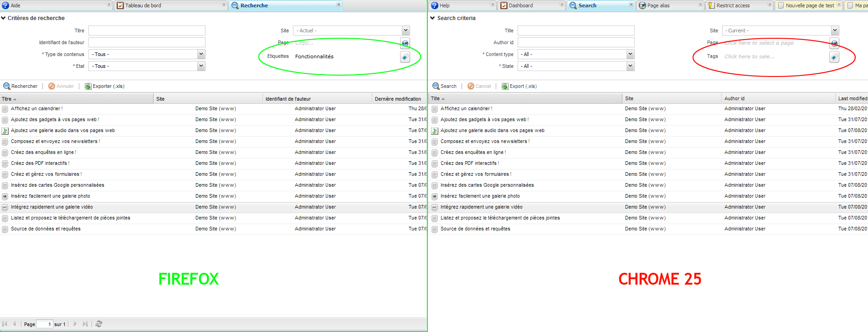Click the Rechercher button

pos(21,86)
